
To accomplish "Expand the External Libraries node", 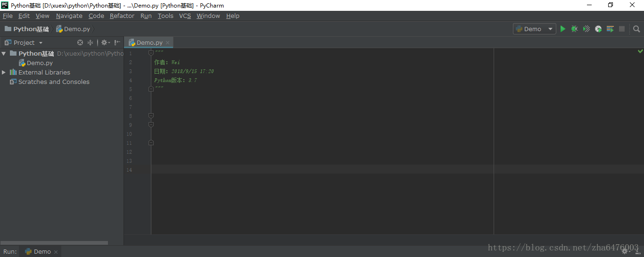I will click(4, 72).
